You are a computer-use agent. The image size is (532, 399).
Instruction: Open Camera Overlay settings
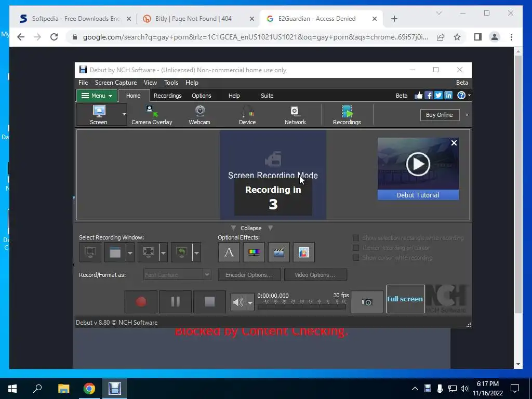(152, 115)
